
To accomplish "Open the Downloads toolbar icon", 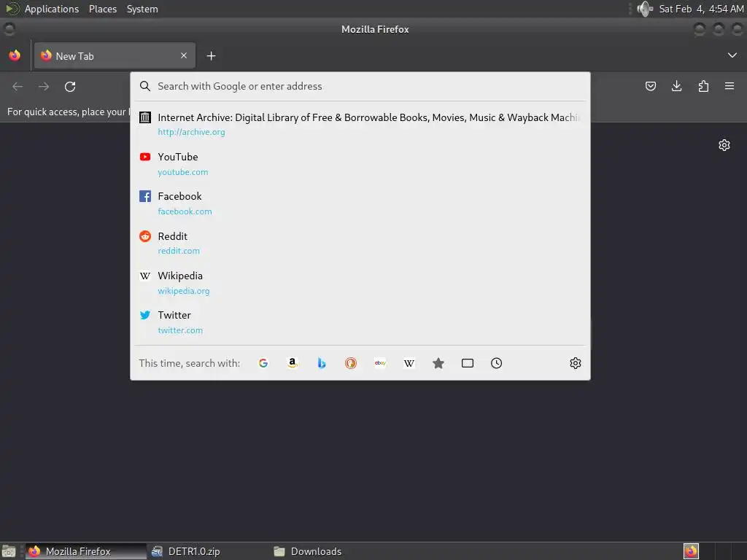I will pyautogui.click(x=676, y=86).
